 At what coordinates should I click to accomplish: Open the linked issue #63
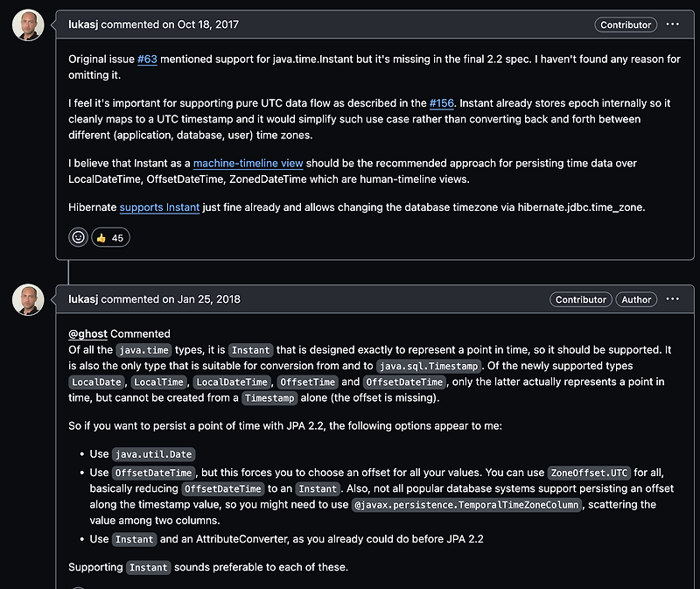tap(147, 59)
